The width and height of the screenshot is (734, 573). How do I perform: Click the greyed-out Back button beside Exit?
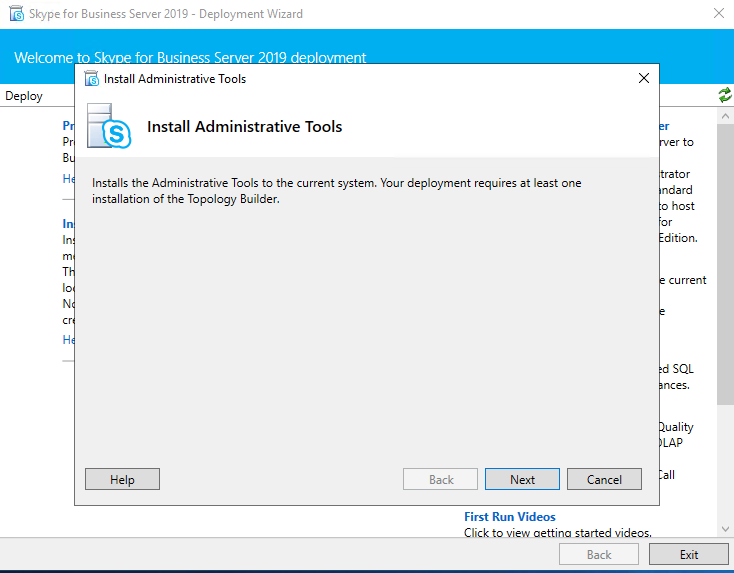(x=599, y=554)
